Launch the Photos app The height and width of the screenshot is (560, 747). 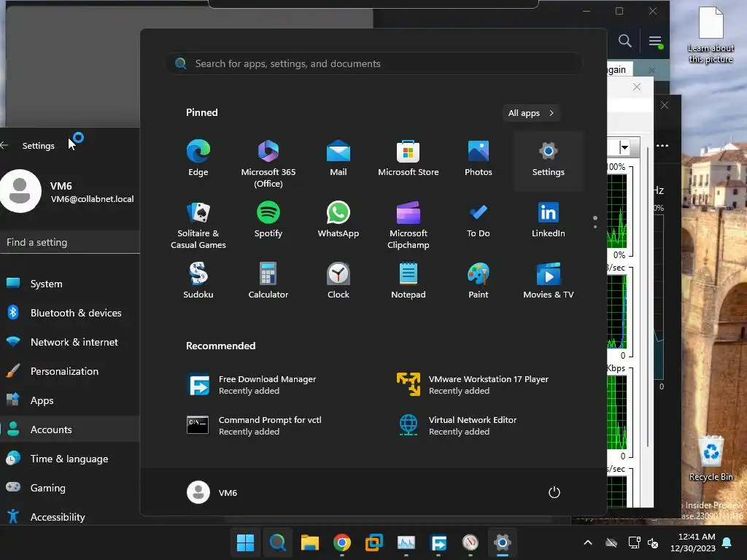point(479,158)
